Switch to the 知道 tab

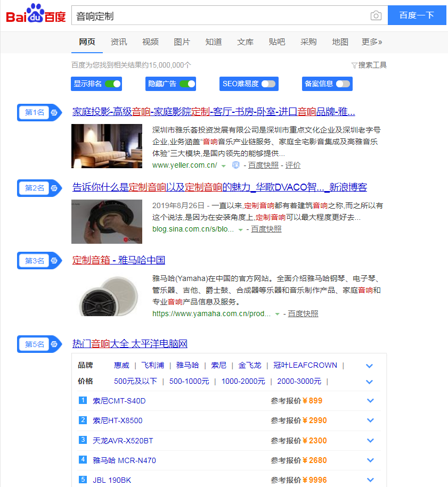[x=214, y=42]
